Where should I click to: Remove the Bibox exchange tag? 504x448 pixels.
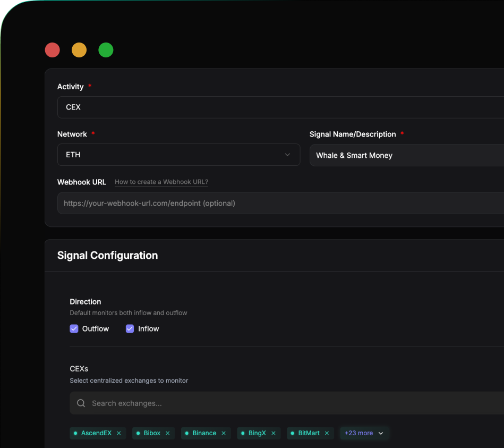(168, 433)
